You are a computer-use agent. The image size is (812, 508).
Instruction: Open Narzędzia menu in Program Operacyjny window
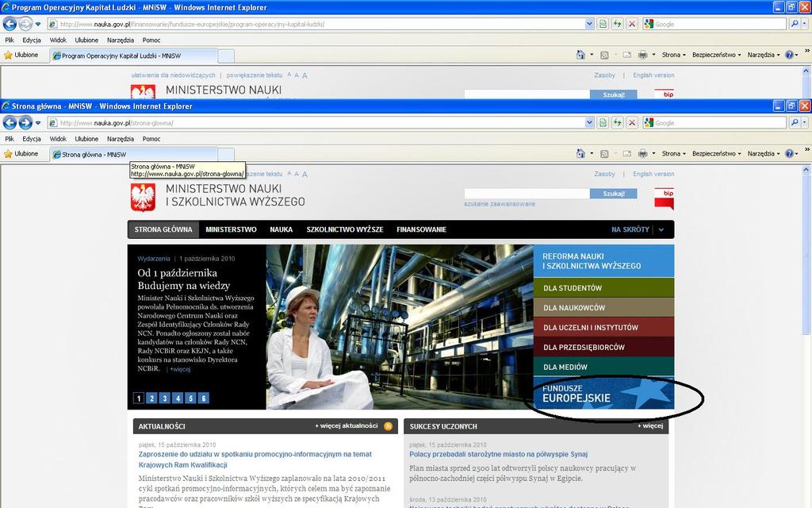point(121,40)
